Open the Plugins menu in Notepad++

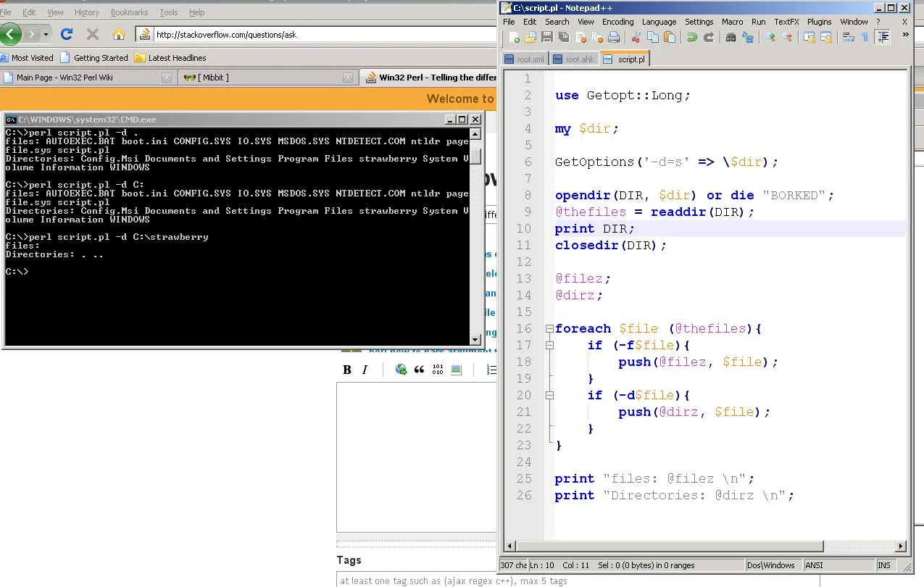click(820, 22)
